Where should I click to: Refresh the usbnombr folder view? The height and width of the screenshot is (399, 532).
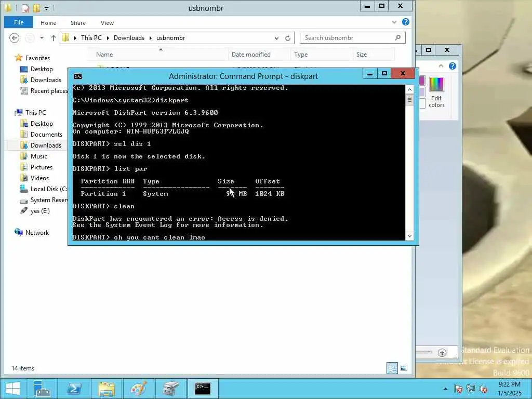point(288,38)
